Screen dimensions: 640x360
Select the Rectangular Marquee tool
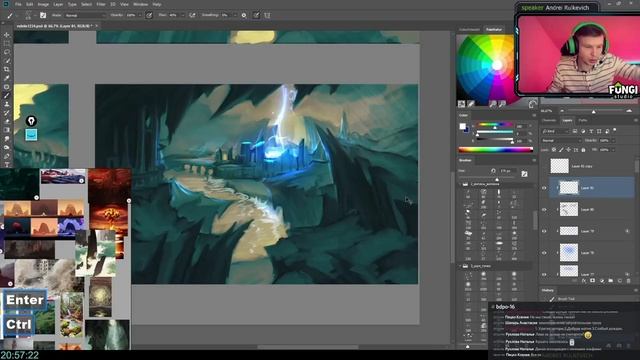[7, 44]
